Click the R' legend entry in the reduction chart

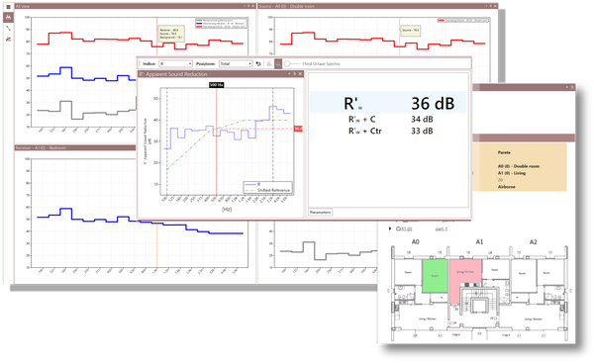tap(253, 184)
